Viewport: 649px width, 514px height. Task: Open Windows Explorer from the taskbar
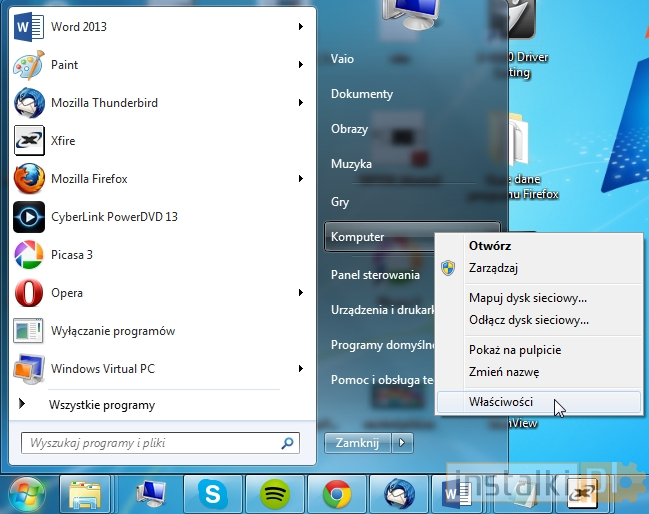[x=85, y=495]
